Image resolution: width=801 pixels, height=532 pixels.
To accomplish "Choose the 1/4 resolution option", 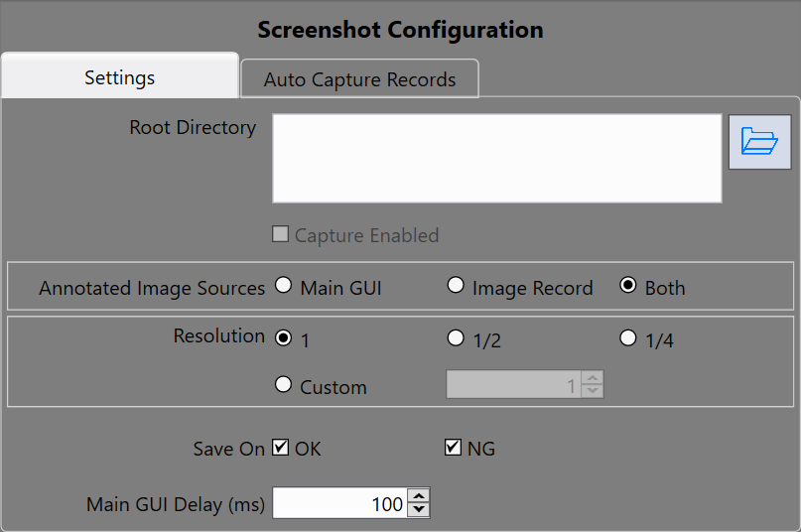I will click(628, 337).
